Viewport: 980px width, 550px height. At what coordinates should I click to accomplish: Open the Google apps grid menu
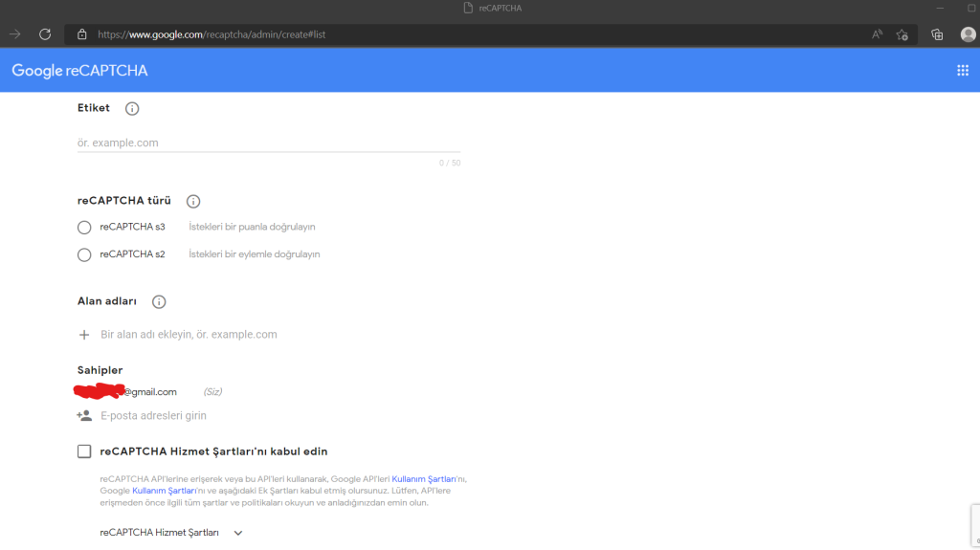point(963,71)
